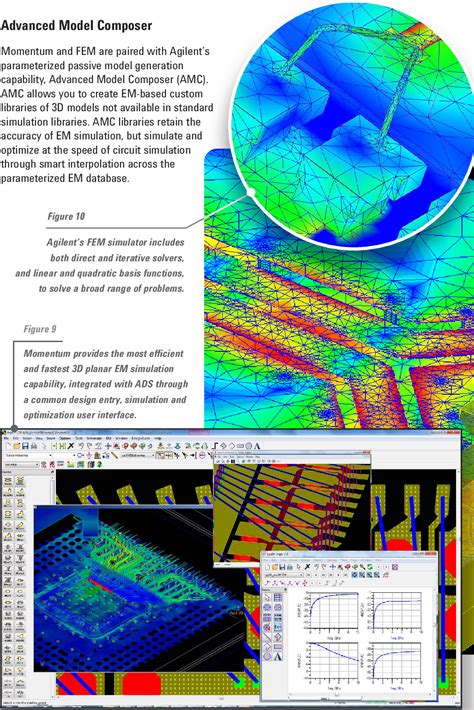Open component palette dropdown in layout window

pyautogui.click(x=50, y=456)
